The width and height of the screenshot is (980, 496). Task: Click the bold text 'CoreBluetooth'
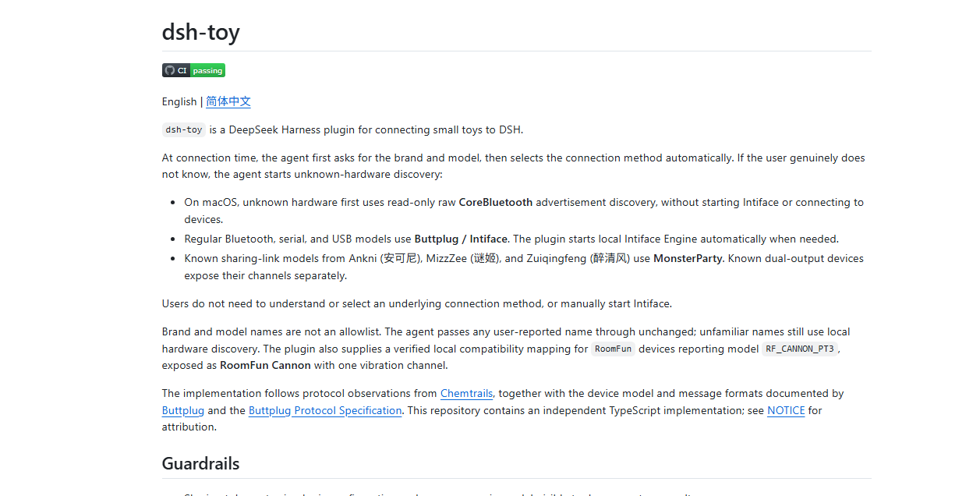[x=496, y=202]
